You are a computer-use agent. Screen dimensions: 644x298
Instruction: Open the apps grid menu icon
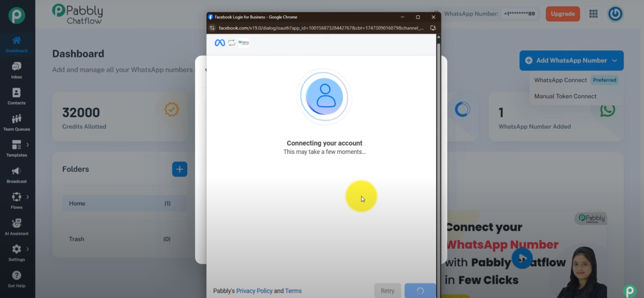click(594, 14)
